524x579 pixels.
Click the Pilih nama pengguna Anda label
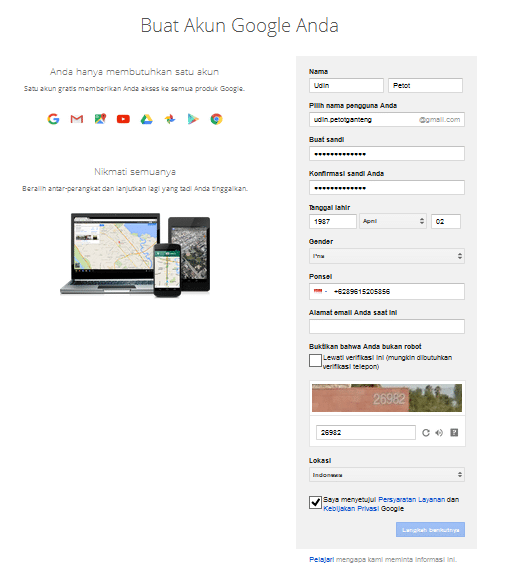(353, 106)
